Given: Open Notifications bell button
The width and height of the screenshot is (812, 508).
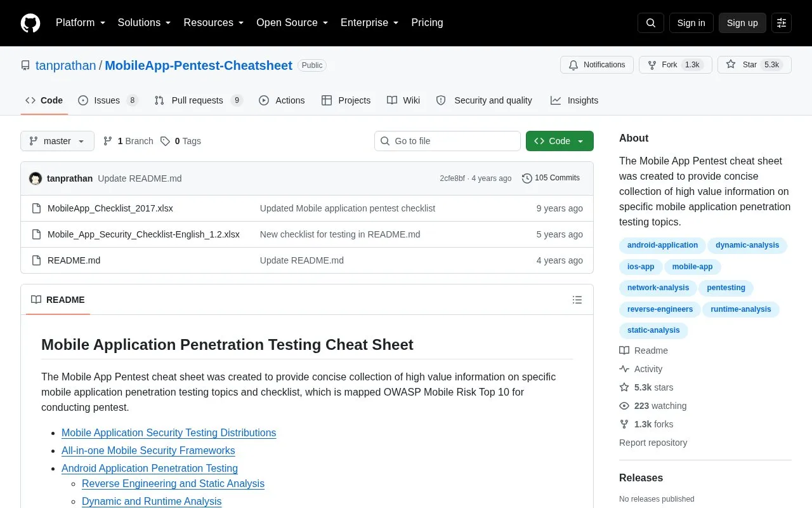Looking at the screenshot, I should (x=597, y=65).
